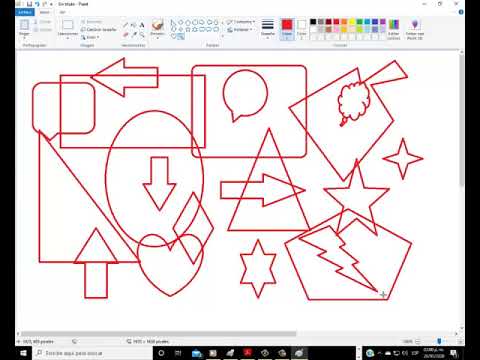This screenshot has width=480, height=360.
Task: Pick the purple color swatch
Action: click(x=383, y=22)
